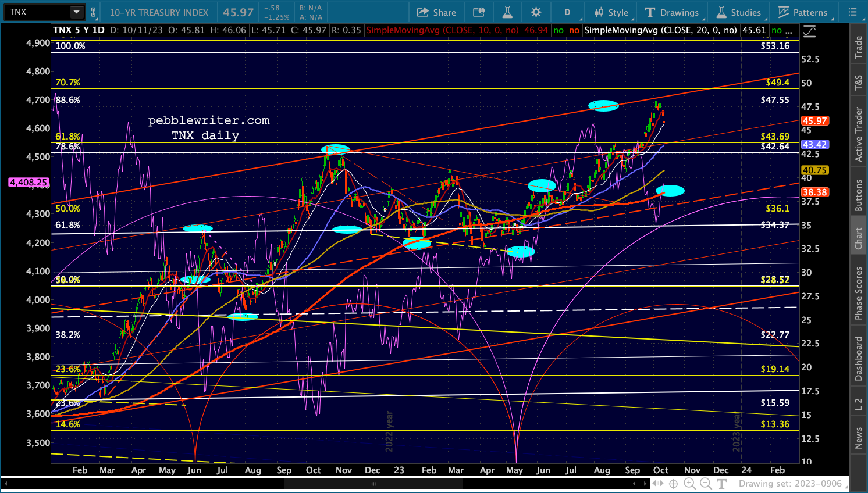The image size is (868, 493).
Task: Open the Phase Scores side tab
Action: (859, 293)
